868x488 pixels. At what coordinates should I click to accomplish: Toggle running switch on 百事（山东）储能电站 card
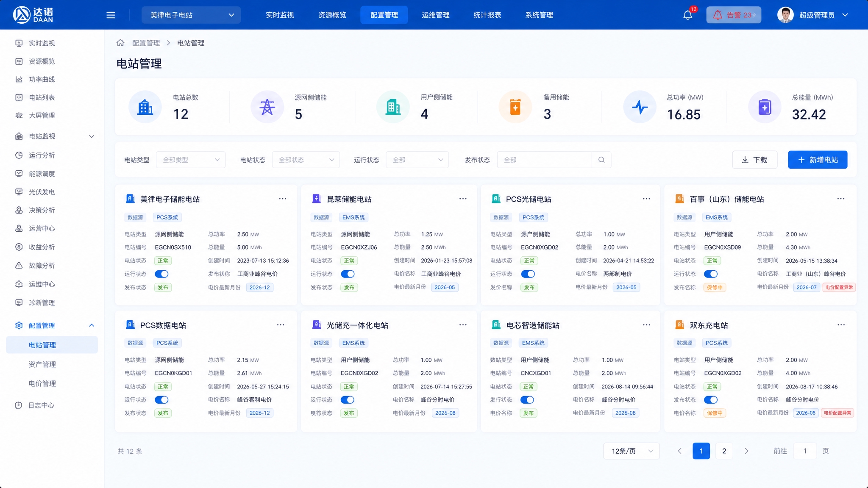[711, 274]
